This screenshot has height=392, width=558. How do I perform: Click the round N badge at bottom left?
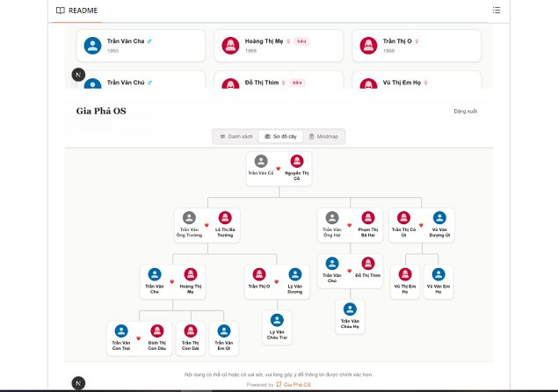tap(79, 382)
